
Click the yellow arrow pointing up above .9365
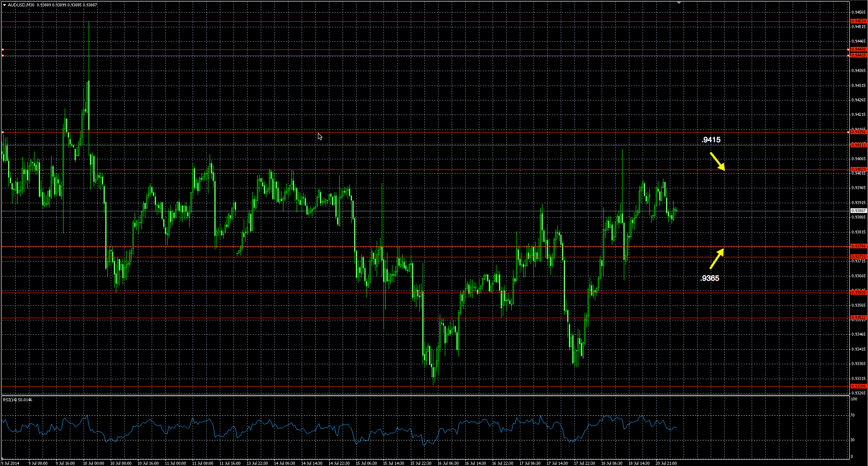click(x=717, y=259)
